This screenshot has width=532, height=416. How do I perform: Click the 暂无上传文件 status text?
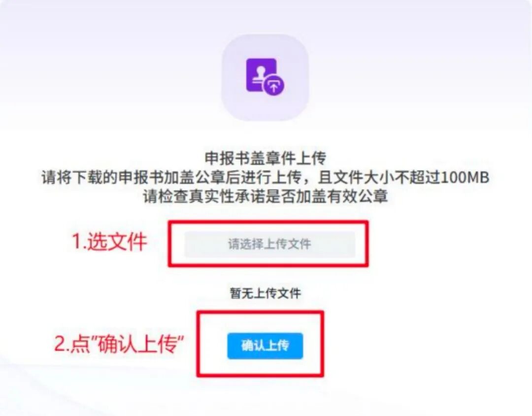coord(266,293)
